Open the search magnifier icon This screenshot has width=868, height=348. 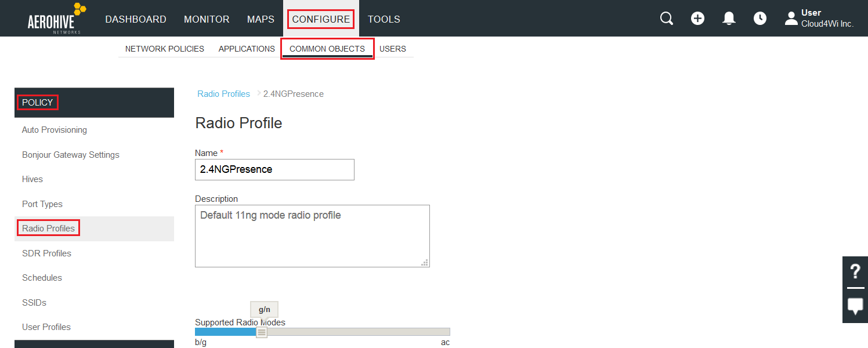[x=667, y=19]
